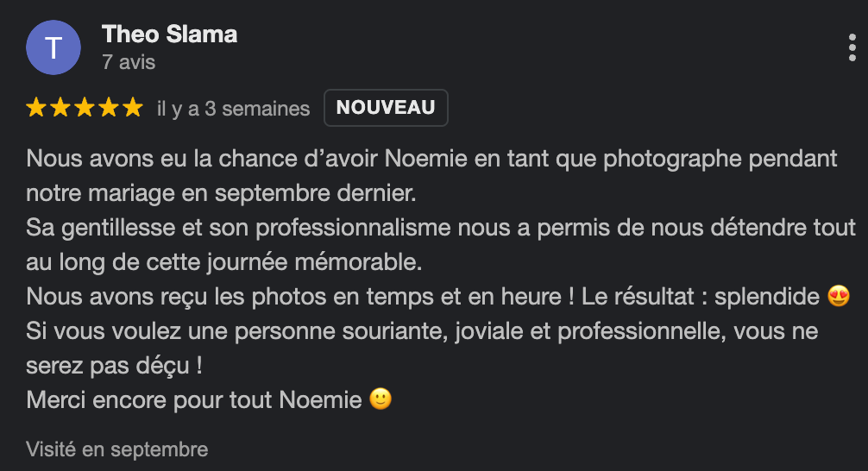Click the third gold rating star
Image resolution: width=868 pixels, height=471 pixels.
(x=85, y=108)
